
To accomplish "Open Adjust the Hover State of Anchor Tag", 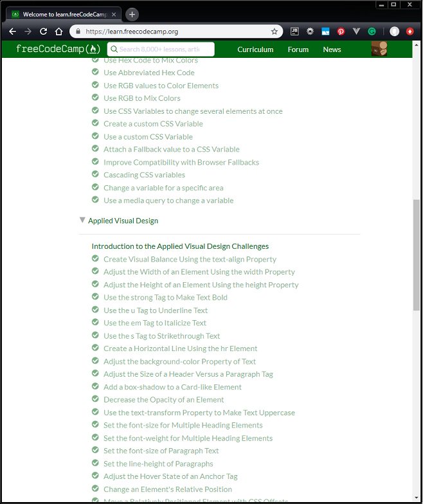I will click(170, 476).
